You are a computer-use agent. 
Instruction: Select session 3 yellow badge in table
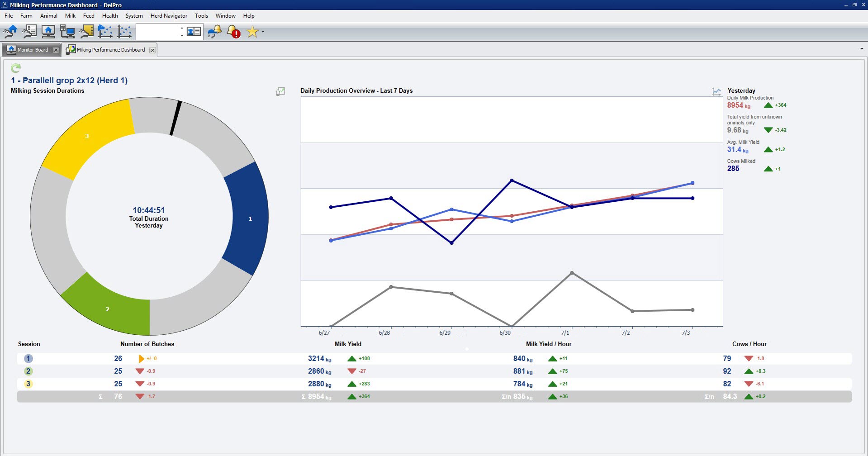28,384
